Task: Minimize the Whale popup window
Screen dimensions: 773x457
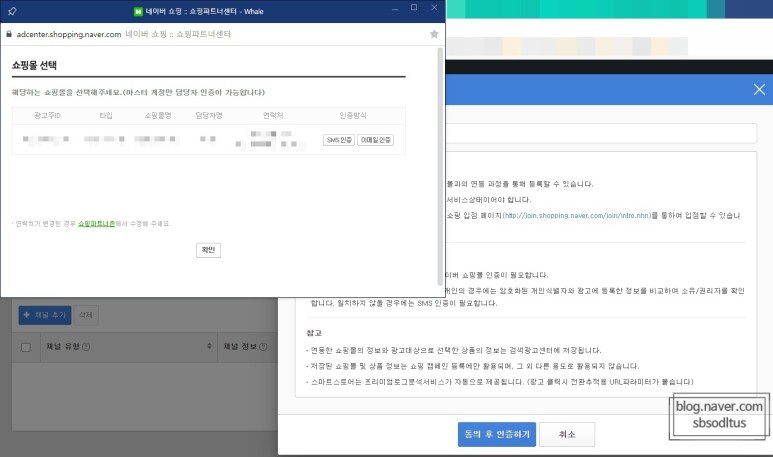Action: point(395,9)
